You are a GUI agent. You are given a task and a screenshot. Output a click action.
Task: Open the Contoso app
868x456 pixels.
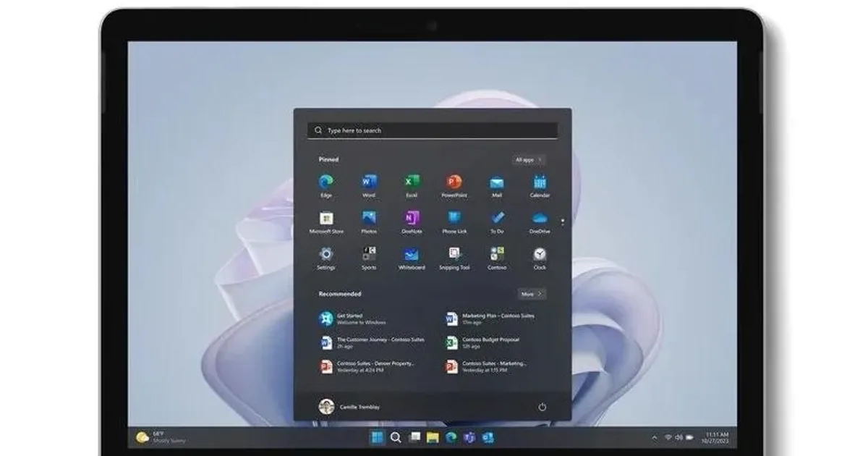tap(497, 258)
